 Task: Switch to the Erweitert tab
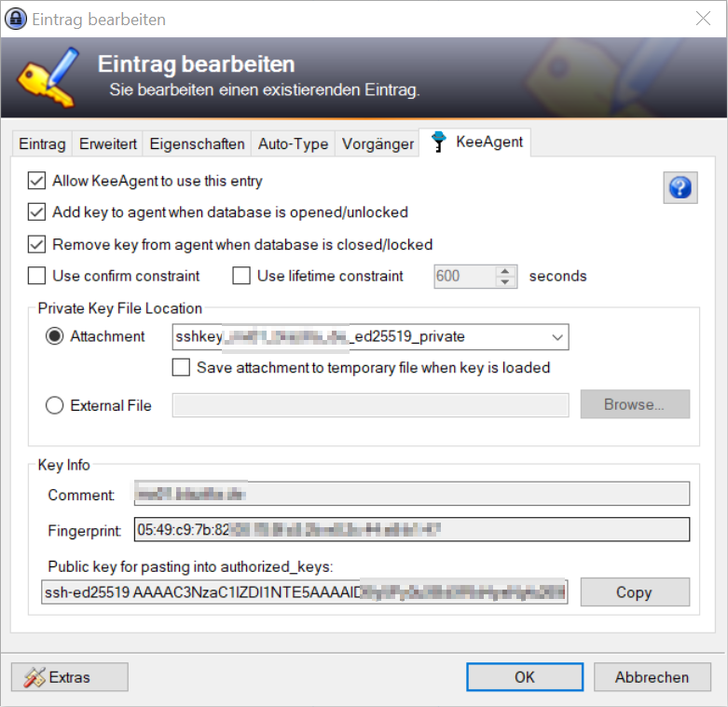click(x=108, y=143)
